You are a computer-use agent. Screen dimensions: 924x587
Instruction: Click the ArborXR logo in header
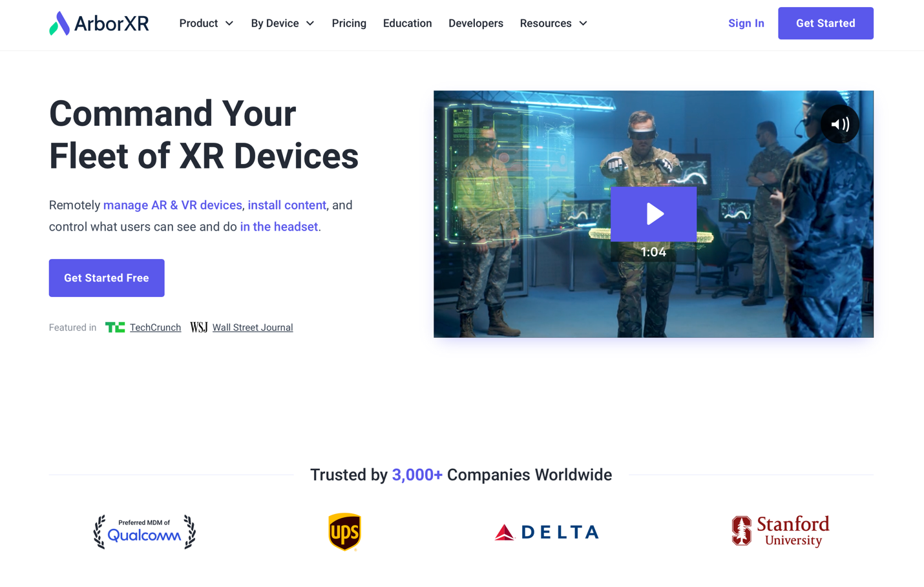coord(99,23)
